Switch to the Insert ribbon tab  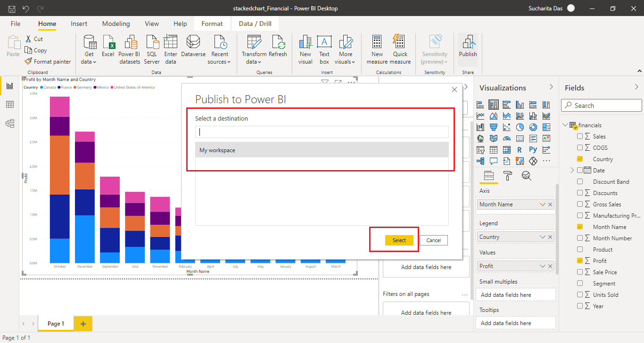pyautogui.click(x=79, y=23)
